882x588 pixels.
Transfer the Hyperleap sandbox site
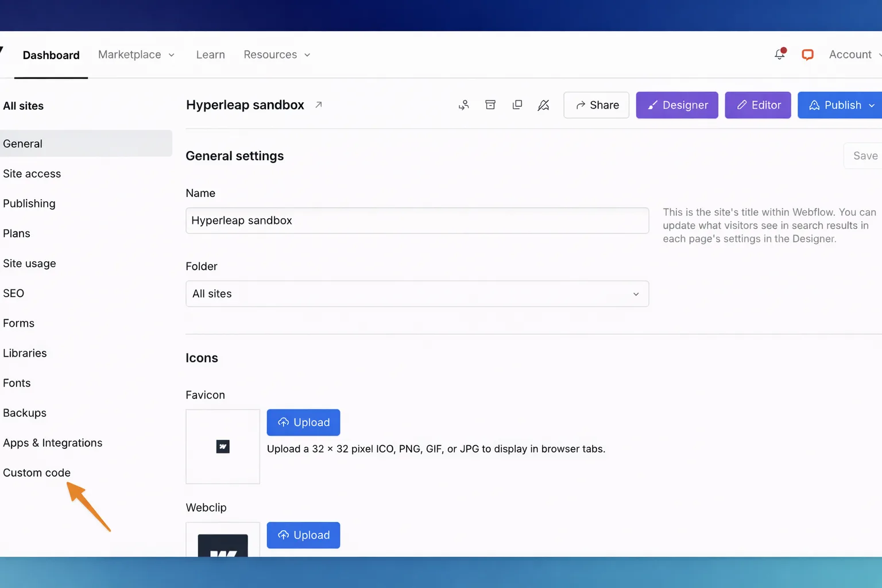[463, 105]
